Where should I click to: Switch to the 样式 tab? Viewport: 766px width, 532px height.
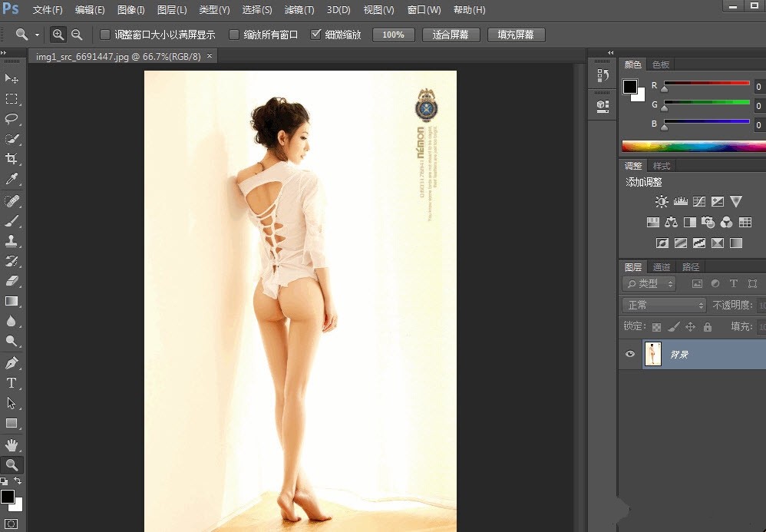[x=662, y=166]
